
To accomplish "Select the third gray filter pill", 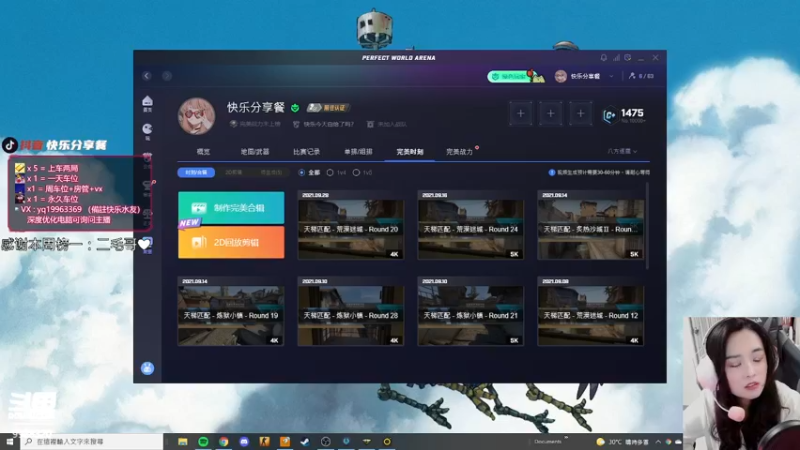I will coord(271,172).
